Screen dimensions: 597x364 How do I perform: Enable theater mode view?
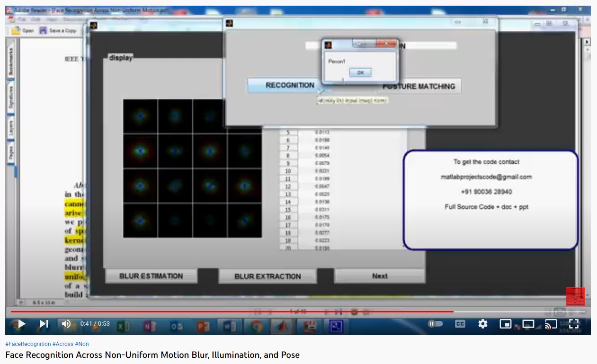tap(528, 324)
